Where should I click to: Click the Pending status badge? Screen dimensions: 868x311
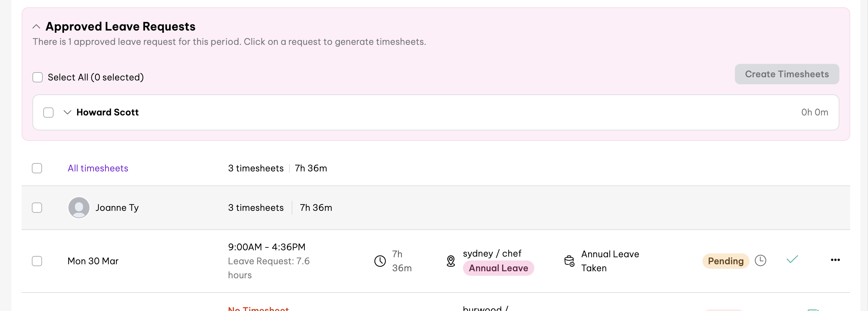[725, 261]
